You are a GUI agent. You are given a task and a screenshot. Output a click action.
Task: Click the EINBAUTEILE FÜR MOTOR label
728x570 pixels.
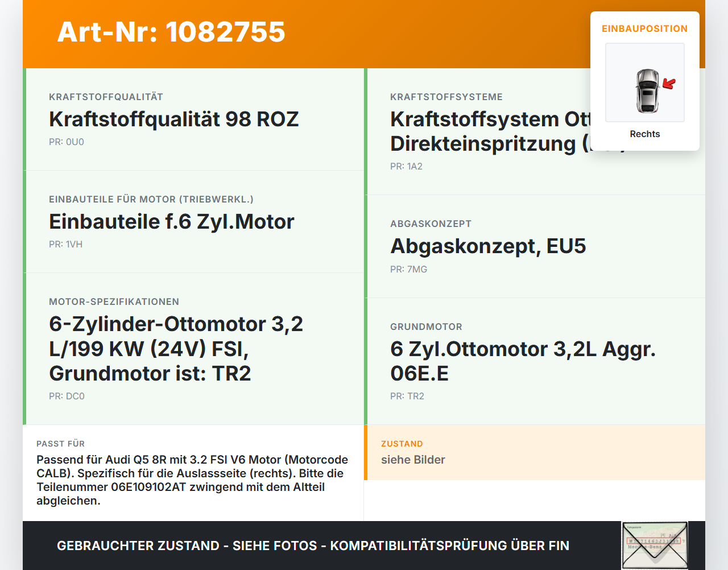pos(151,200)
